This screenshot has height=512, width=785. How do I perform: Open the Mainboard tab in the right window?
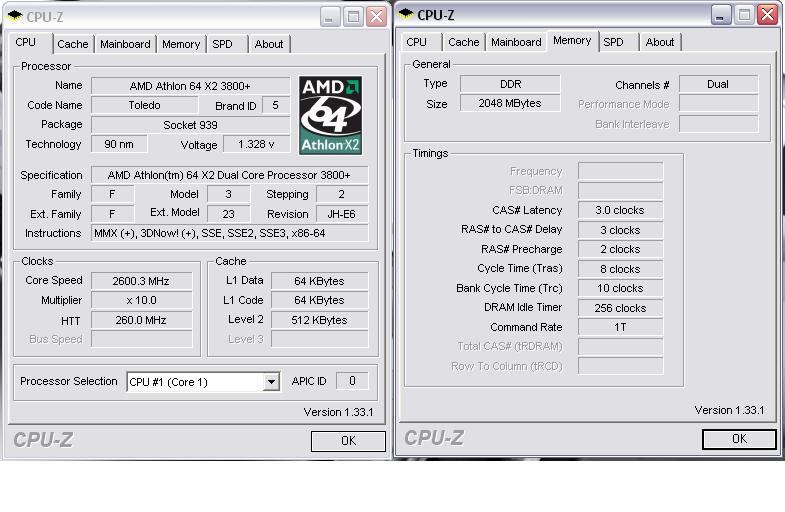point(516,42)
